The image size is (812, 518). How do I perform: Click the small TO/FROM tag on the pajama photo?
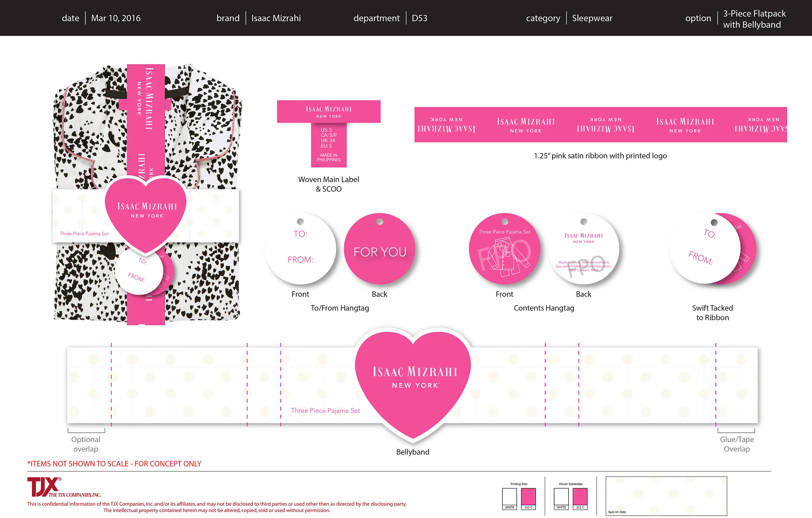pyautogui.click(x=139, y=271)
